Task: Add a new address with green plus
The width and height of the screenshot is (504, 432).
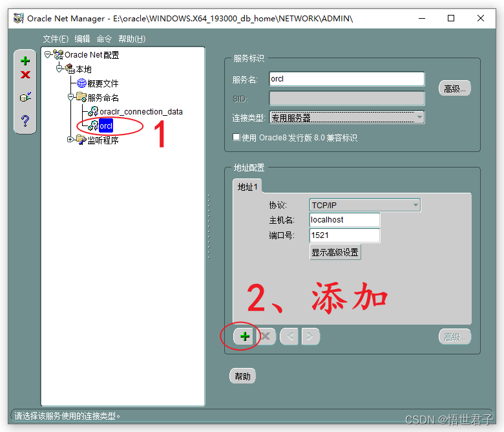Action: click(x=245, y=336)
